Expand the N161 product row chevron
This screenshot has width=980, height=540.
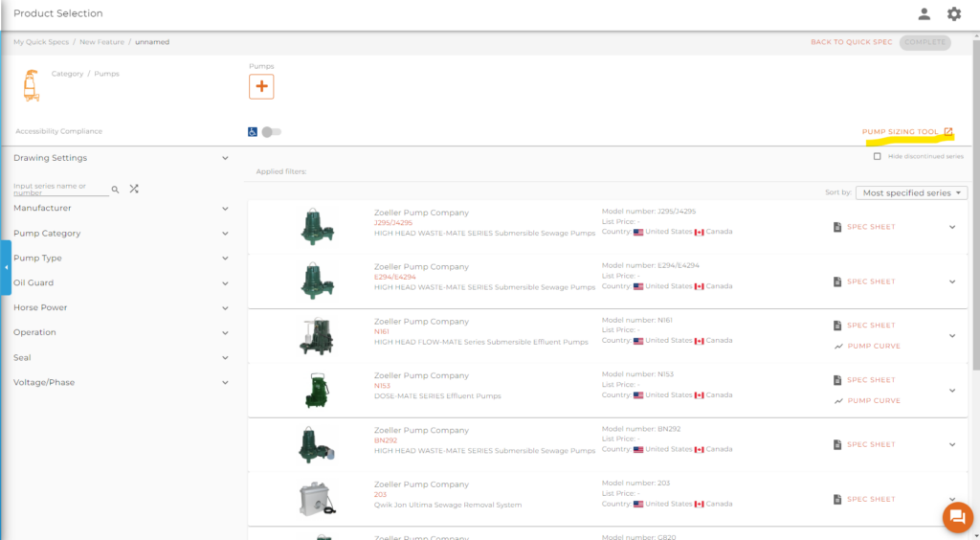(952, 336)
